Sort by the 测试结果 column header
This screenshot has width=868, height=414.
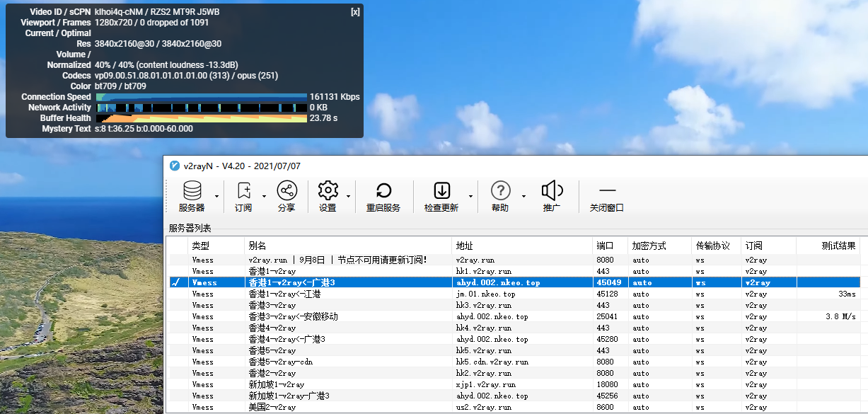(x=828, y=246)
